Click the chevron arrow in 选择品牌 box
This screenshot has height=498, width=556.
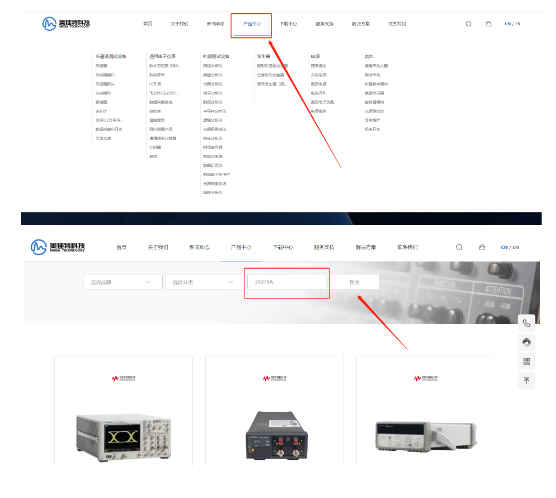click(x=149, y=282)
